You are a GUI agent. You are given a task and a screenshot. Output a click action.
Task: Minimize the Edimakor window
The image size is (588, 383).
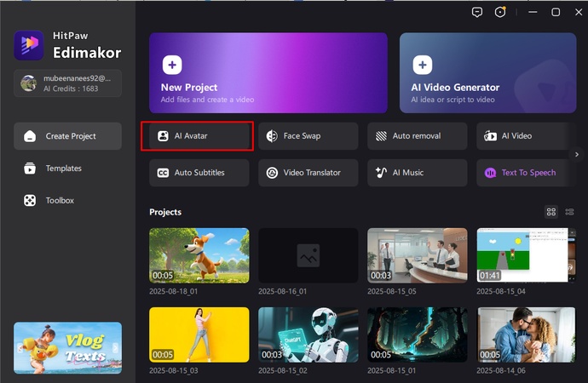533,13
